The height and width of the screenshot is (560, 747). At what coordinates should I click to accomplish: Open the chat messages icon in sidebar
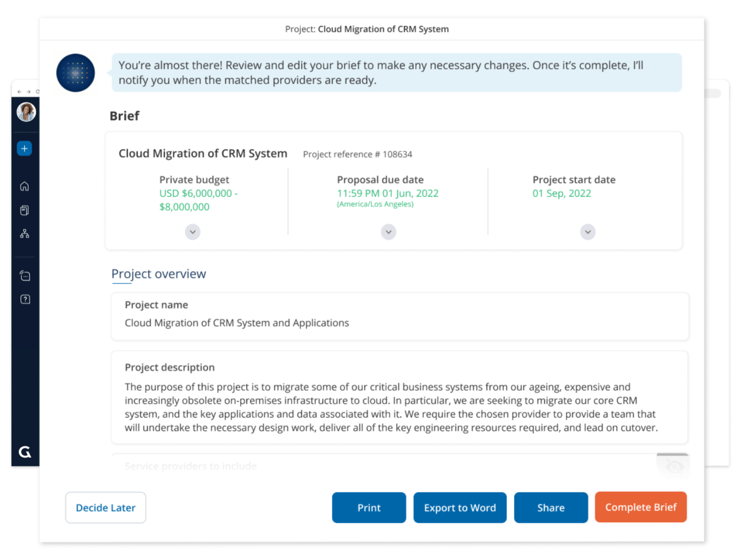click(x=25, y=276)
